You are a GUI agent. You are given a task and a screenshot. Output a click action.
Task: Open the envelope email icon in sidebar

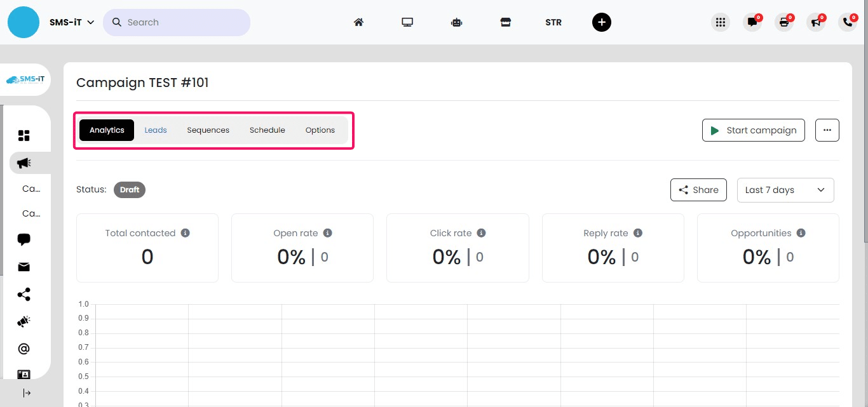click(24, 267)
